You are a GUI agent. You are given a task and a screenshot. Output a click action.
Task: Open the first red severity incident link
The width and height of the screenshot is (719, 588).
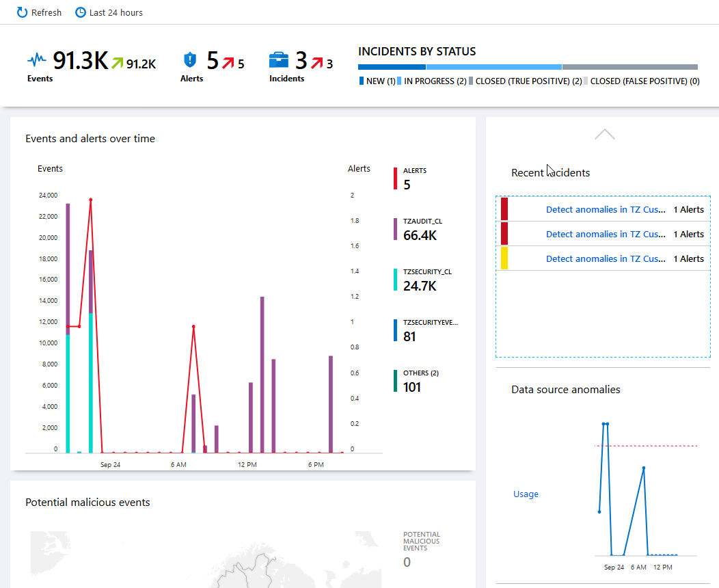pyautogui.click(x=605, y=210)
